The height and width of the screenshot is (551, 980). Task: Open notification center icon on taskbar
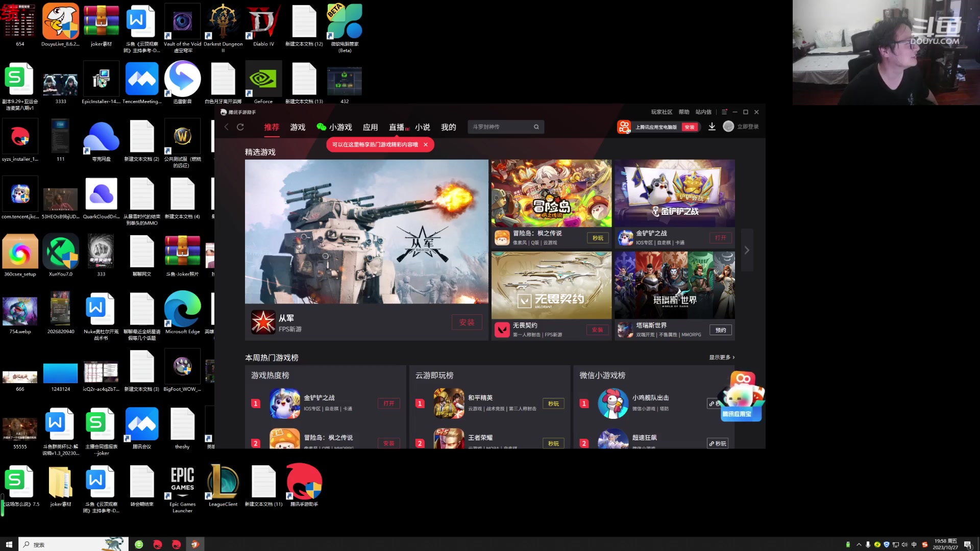(968, 544)
